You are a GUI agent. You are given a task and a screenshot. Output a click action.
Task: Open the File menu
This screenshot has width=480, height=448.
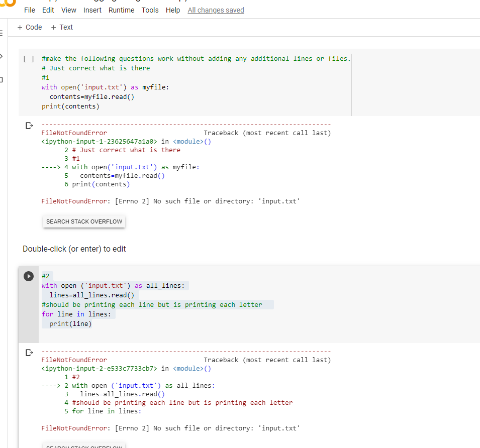(30, 10)
